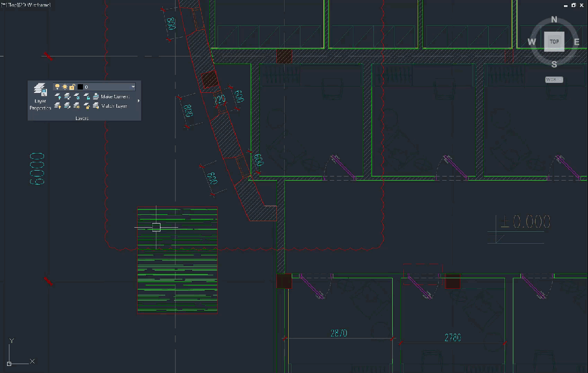Click the layer Unisolate icon

point(67,106)
